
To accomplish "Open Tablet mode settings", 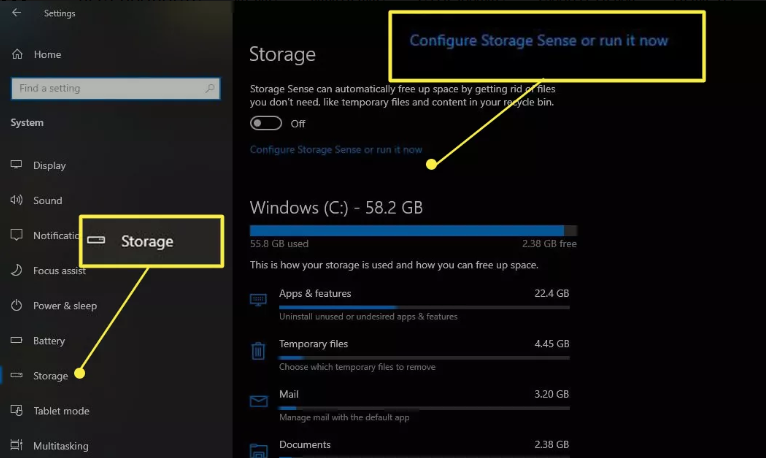I will click(x=61, y=411).
